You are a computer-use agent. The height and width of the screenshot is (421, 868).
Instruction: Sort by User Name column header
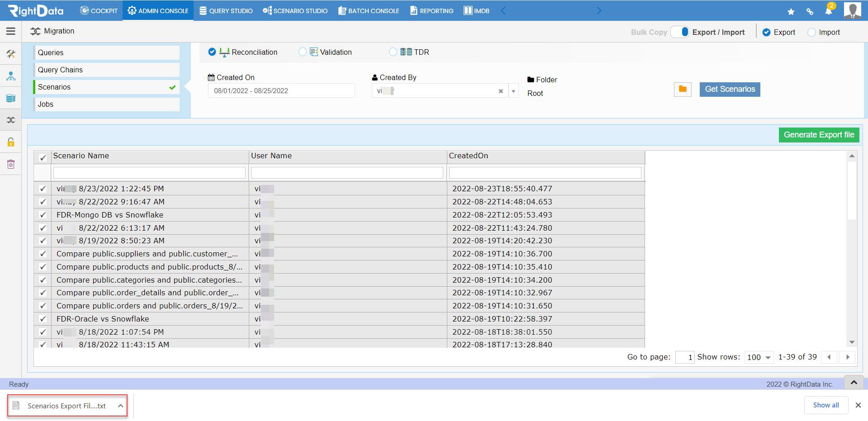pos(347,156)
